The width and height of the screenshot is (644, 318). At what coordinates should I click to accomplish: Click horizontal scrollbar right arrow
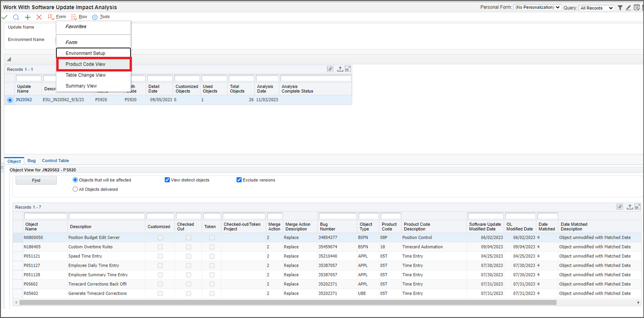[x=639, y=302]
